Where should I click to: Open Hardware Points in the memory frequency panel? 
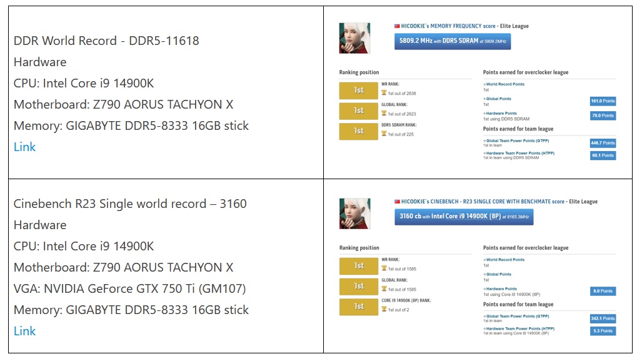click(x=501, y=113)
